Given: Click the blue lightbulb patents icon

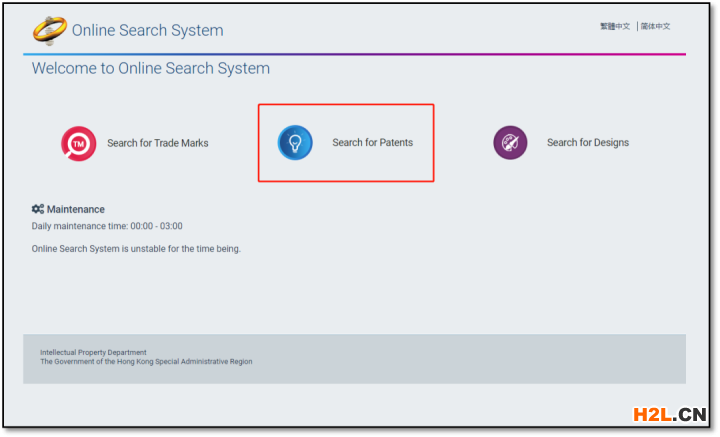Looking at the screenshot, I should [295, 143].
